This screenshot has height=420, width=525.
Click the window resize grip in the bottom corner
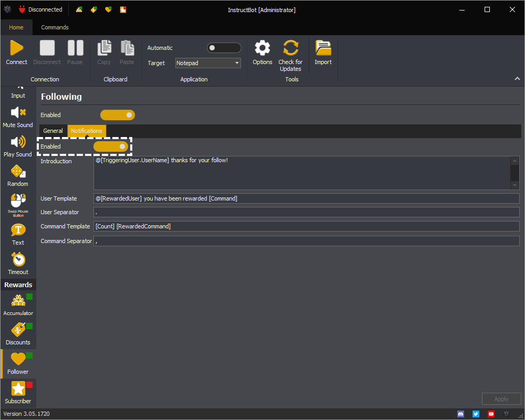point(521,416)
